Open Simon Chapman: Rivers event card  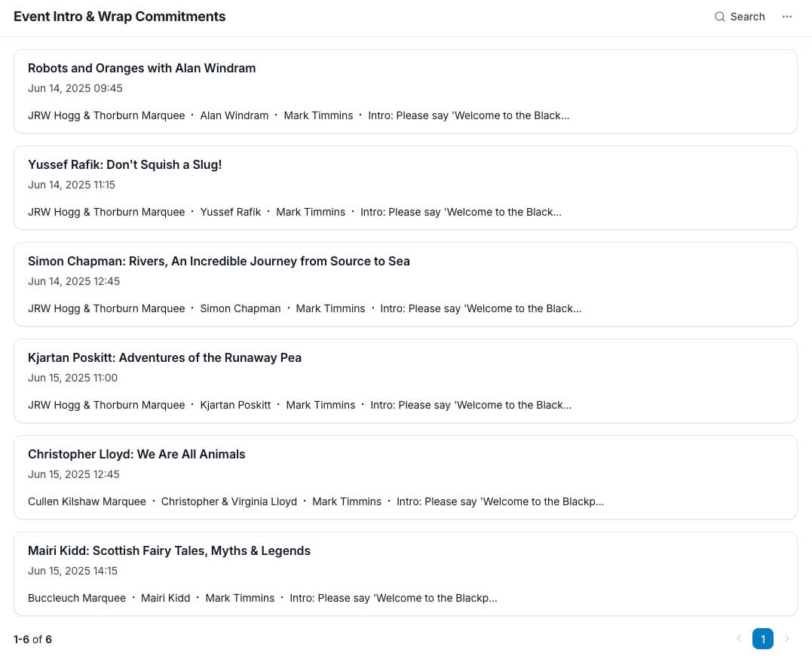coord(405,284)
